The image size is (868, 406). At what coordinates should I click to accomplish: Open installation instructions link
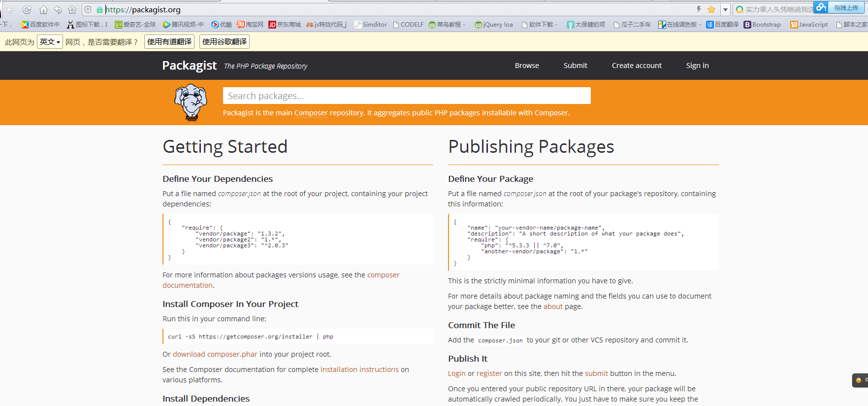coord(359,370)
